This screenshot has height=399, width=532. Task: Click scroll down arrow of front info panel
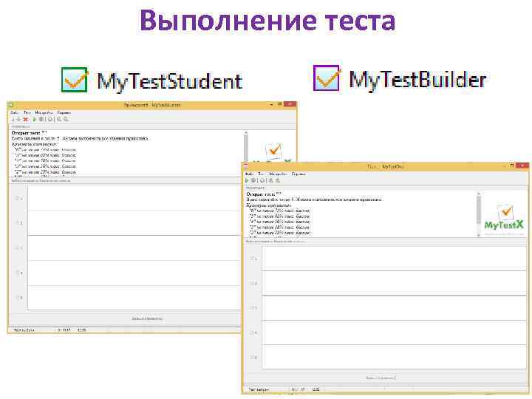coord(479,235)
